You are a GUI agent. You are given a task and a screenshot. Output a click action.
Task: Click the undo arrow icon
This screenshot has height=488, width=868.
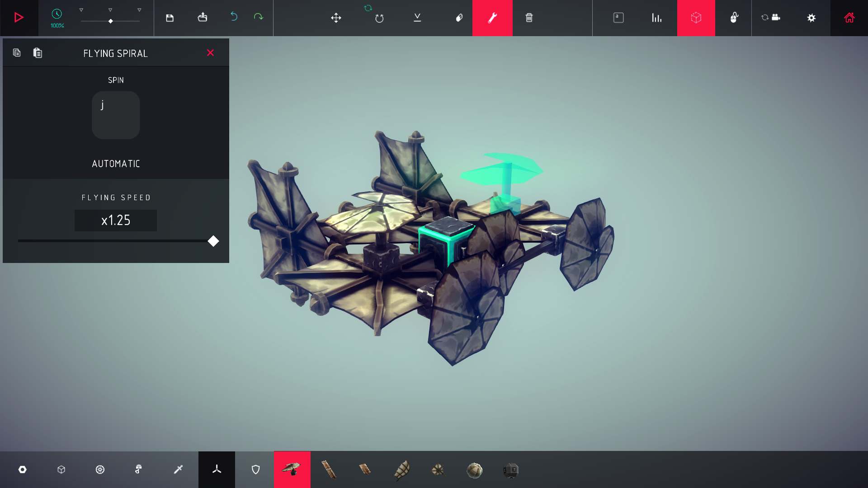point(234,17)
